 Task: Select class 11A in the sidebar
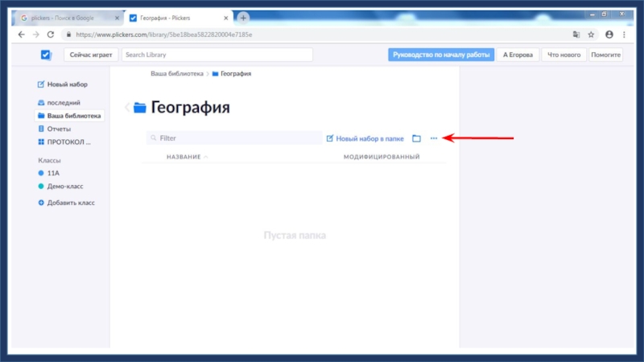(53, 173)
